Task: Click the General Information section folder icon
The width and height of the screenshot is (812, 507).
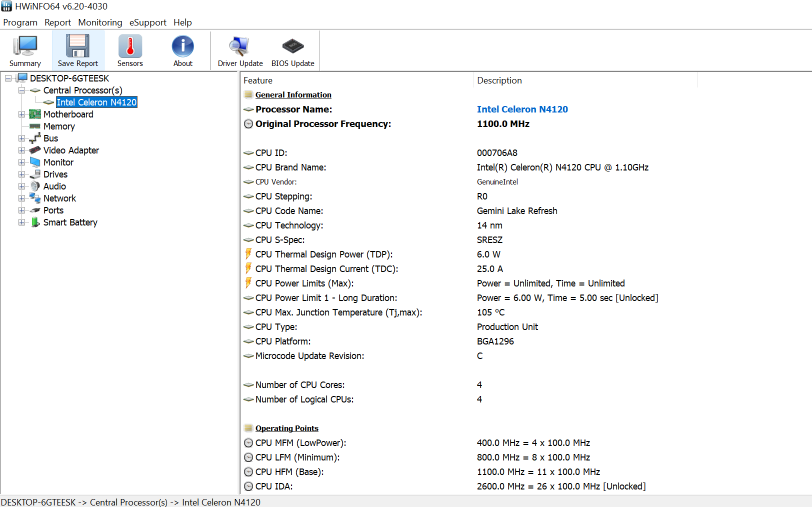Action: [x=248, y=94]
